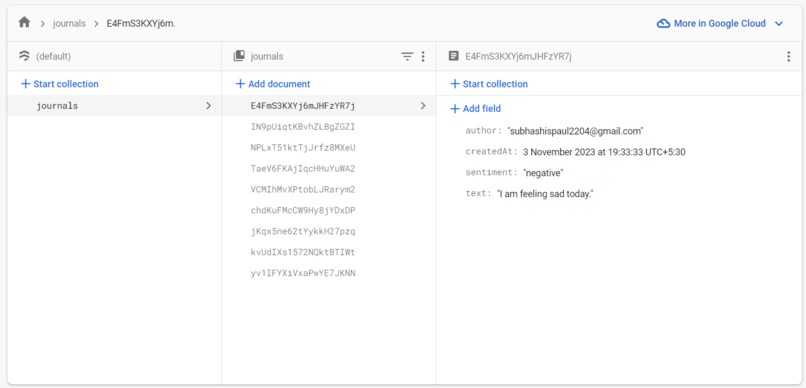The width and height of the screenshot is (806, 388).
Task: Open document TaeV6FKAjIqcHHuYuWA2
Action: coord(303,169)
